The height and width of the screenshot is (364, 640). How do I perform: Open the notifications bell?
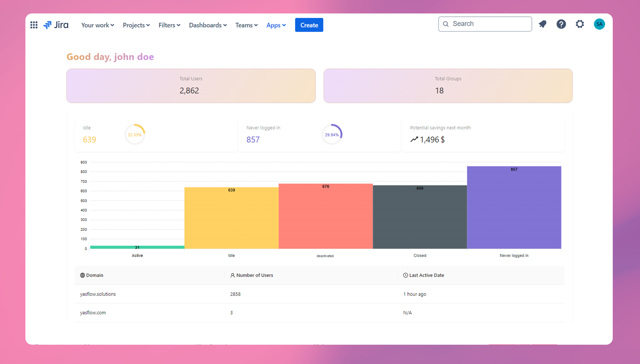tap(542, 24)
